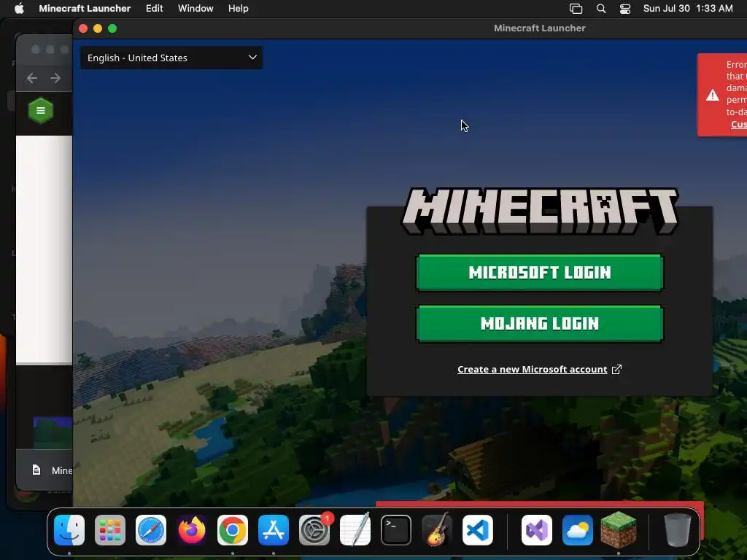Launch Google Chrome from the Dock
This screenshot has width=747, height=560.
coord(233,530)
